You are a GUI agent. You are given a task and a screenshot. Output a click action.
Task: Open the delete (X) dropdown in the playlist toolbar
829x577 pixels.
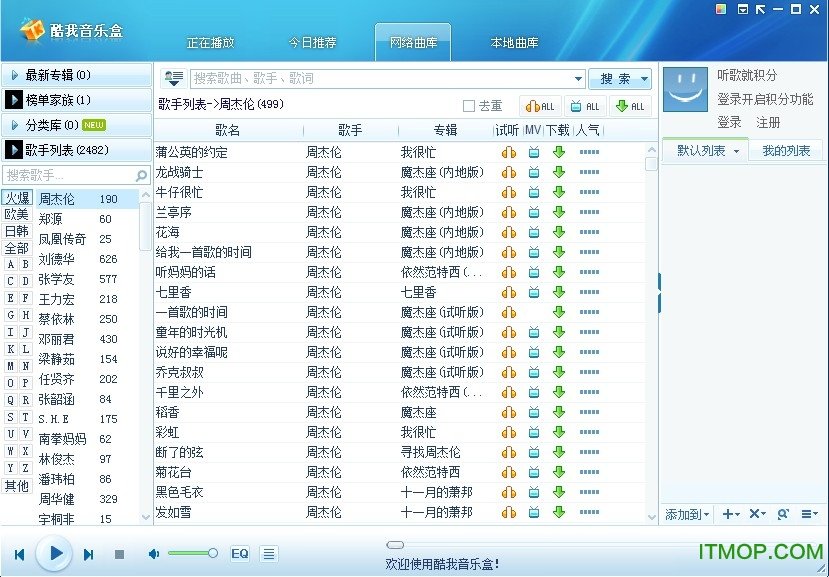tap(758, 514)
